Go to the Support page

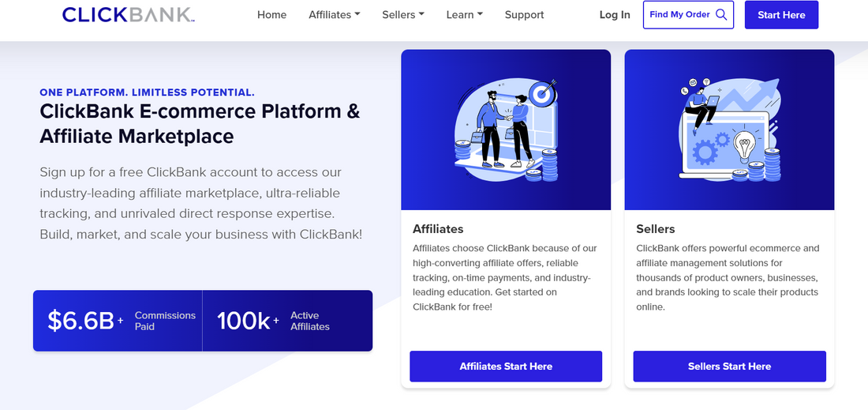[x=524, y=15]
